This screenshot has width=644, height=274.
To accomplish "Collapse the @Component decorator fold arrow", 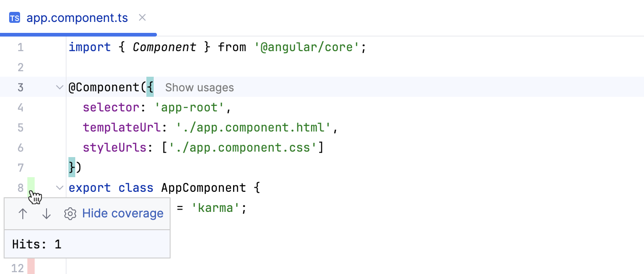I will point(59,87).
